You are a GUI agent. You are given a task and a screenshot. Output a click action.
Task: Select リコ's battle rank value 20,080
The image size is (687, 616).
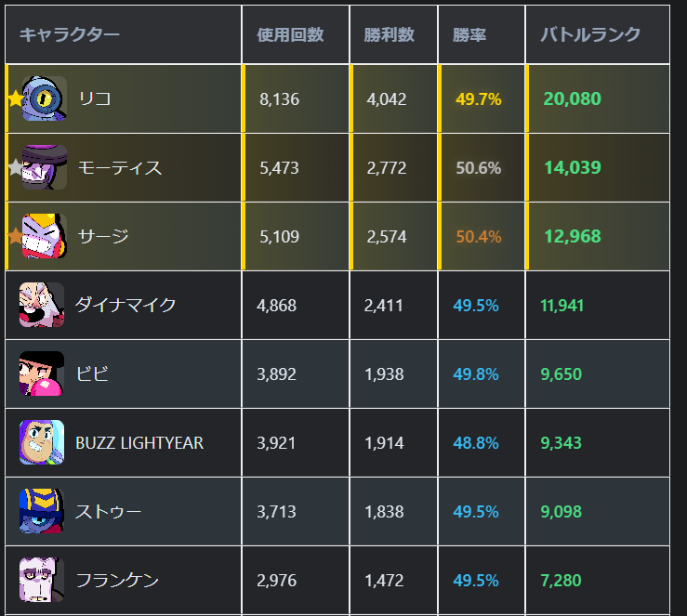click(573, 98)
